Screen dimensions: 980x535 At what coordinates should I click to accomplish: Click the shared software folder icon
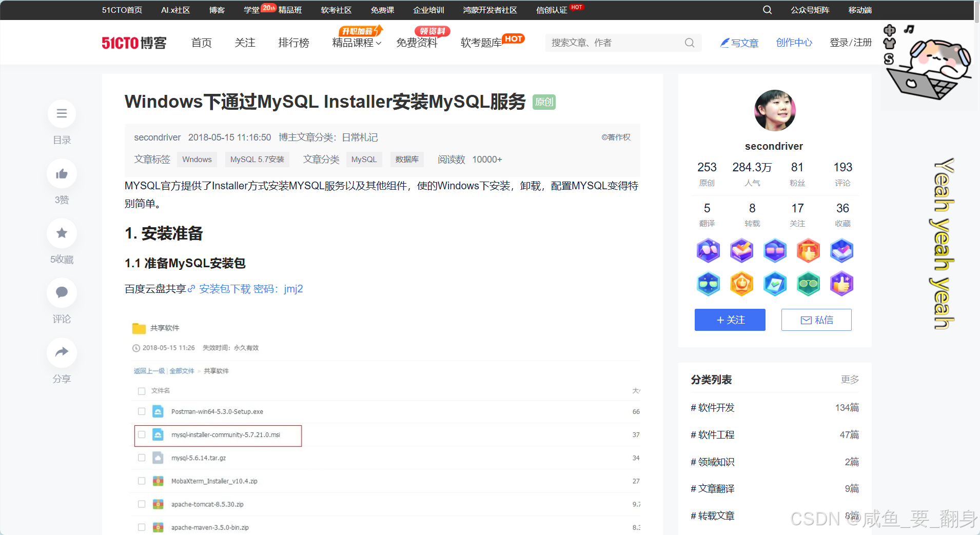[139, 328]
